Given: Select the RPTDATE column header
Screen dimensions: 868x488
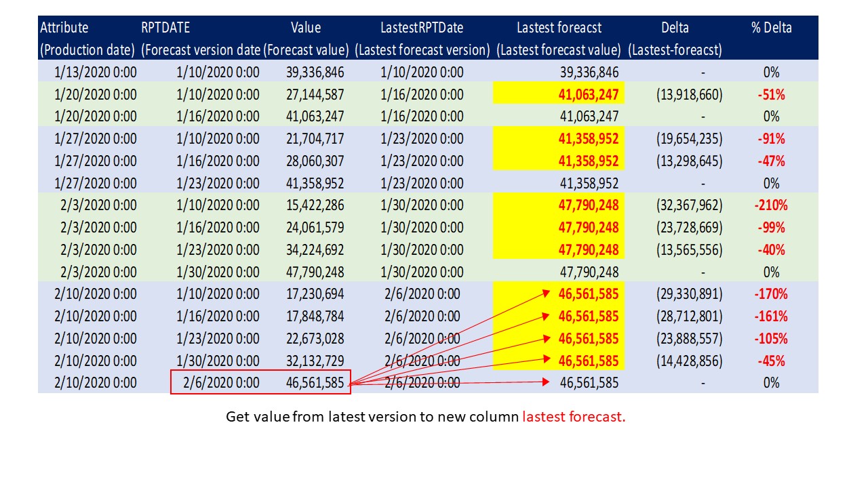Looking at the screenshot, I should click(x=165, y=28).
